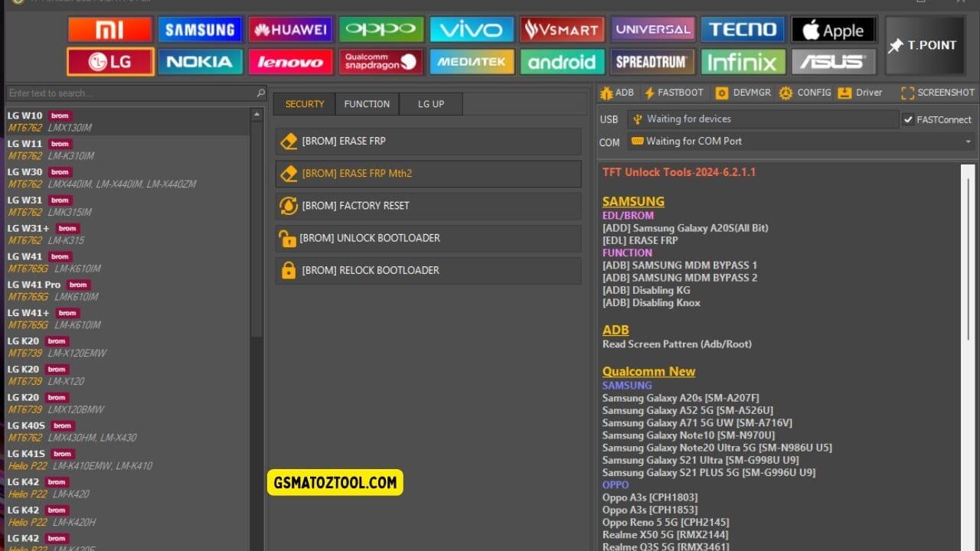The width and height of the screenshot is (980, 551).
Task: Switch to the FUNCTION tab
Action: 367,103
